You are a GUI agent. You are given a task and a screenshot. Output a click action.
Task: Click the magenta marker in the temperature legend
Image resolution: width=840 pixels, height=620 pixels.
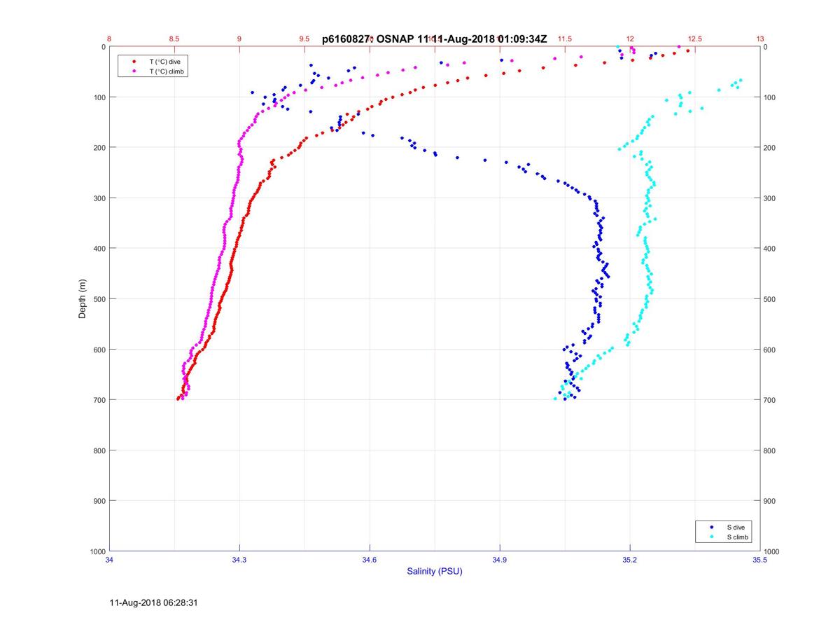point(134,71)
